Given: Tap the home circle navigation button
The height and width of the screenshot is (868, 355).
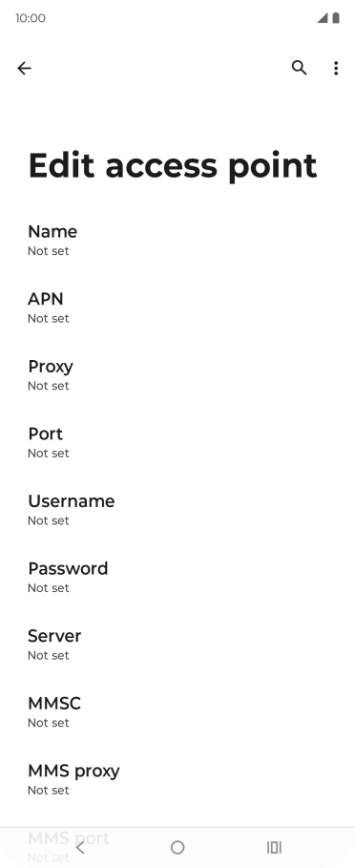Looking at the screenshot, I should tap(177, 847).
